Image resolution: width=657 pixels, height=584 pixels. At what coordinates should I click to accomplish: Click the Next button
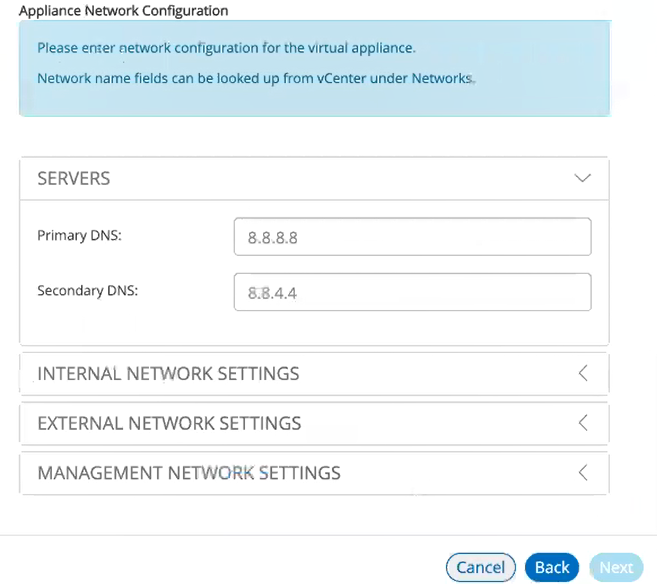(x=616, y=568)
